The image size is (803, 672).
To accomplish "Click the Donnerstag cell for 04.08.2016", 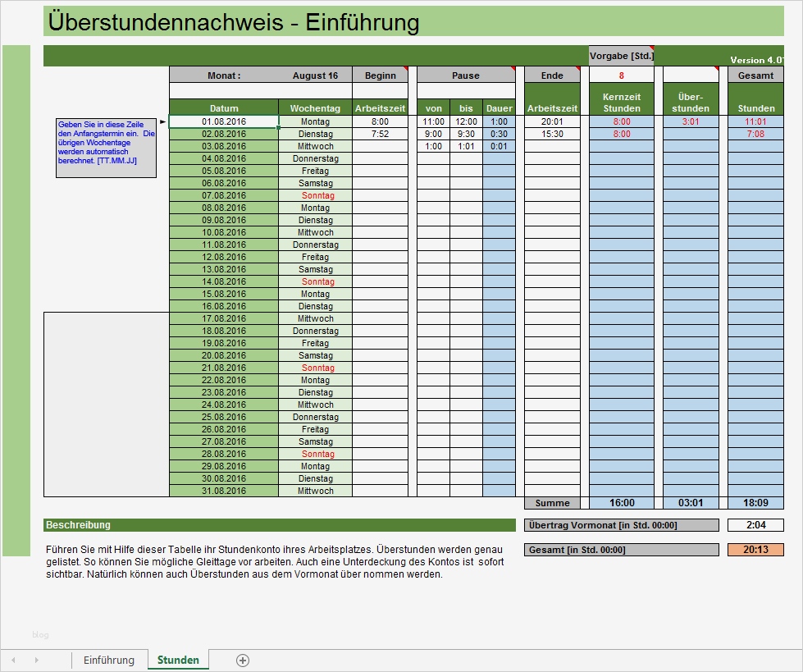I will (x=316, y=159).
